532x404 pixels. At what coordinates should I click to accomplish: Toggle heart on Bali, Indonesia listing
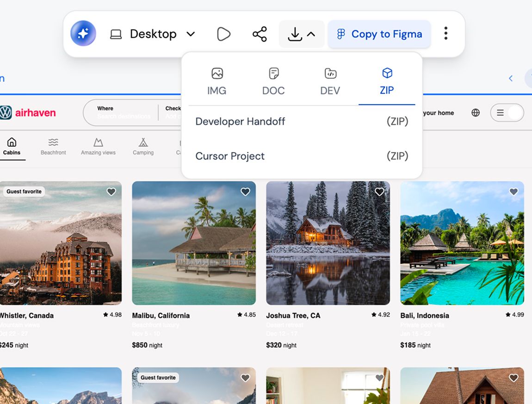point(513,192)
